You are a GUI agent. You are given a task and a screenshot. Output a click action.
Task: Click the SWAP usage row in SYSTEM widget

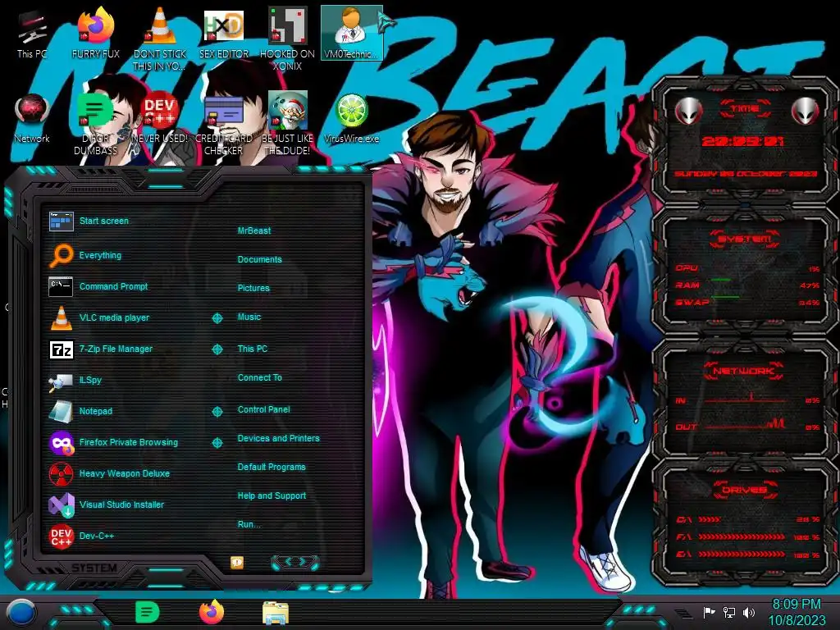(746, 303)
